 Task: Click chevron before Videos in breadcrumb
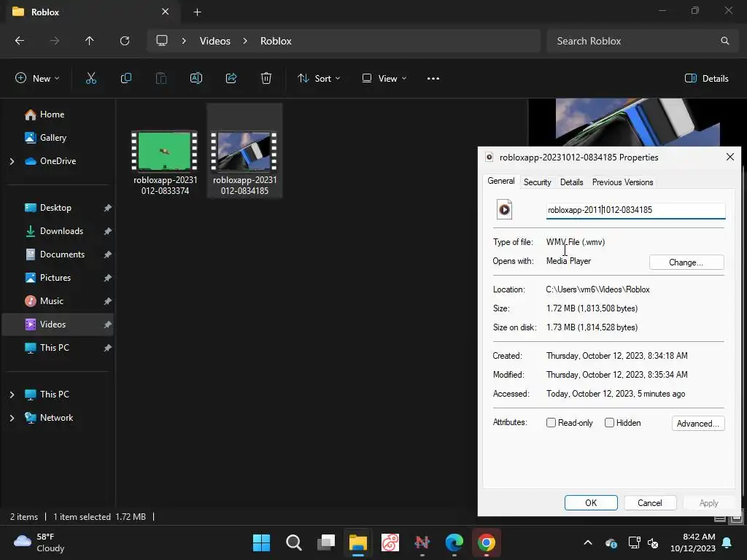pyautogui.click(x=184, y=41)
